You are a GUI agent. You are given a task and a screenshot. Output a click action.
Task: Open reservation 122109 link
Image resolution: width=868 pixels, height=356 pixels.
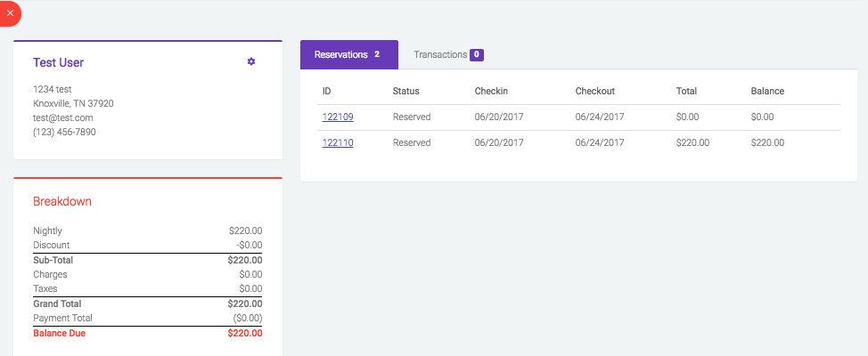pos(338,117)
